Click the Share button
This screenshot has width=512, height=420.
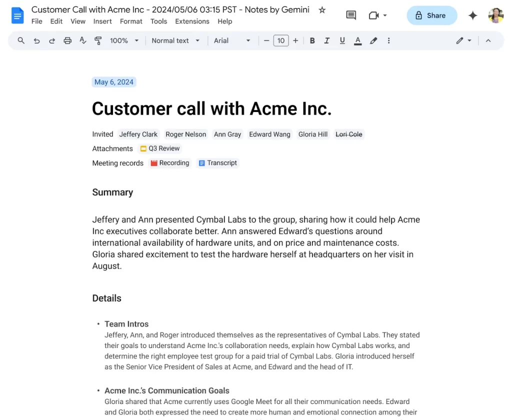431,15
